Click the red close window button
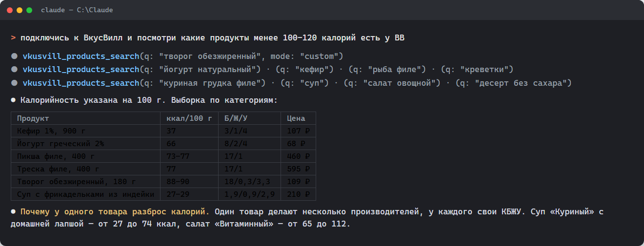The image size is (644, 246). (10, 10)
